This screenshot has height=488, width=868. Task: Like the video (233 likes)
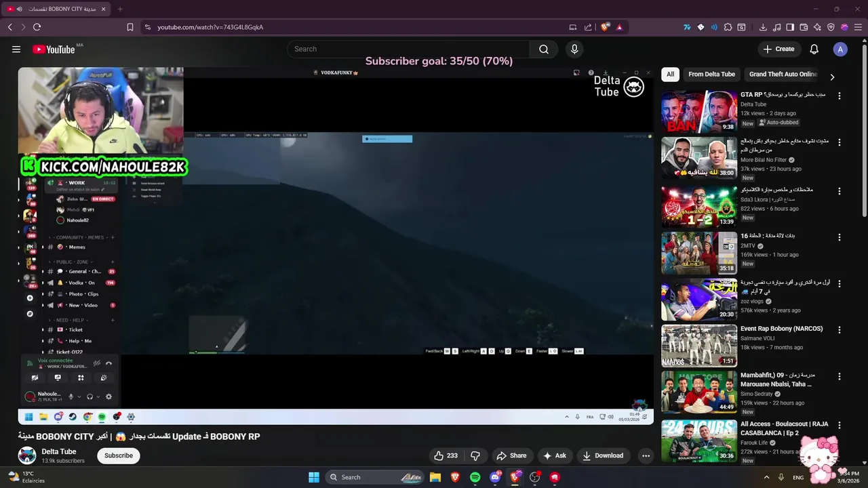click(446, 455)
